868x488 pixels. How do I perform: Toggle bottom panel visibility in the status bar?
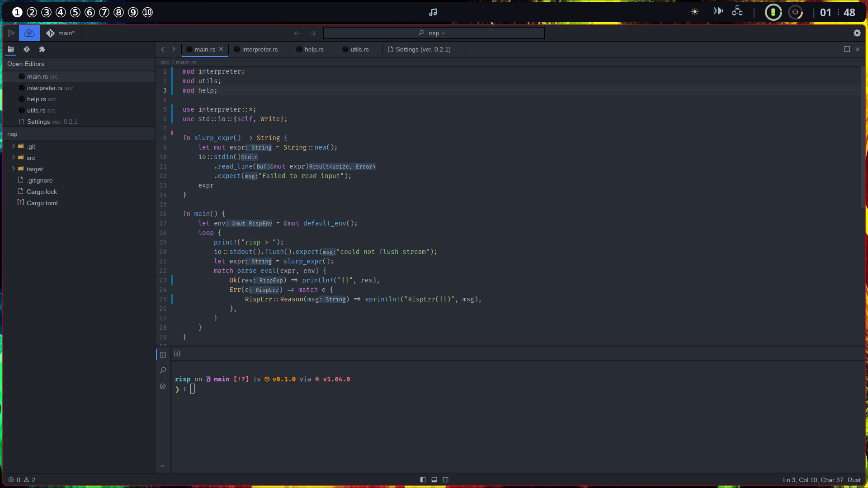click(x=434, y=480)
